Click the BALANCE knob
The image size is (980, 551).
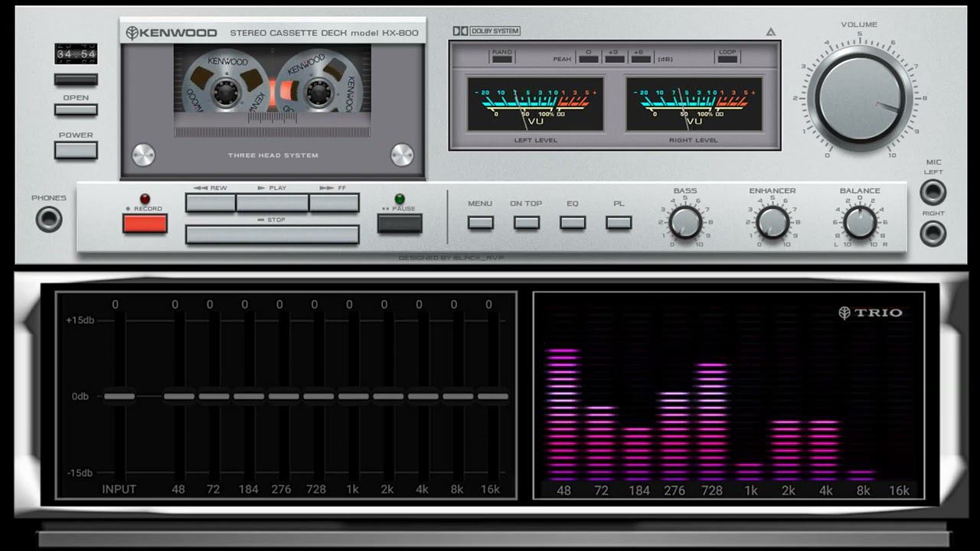(860, 223)
